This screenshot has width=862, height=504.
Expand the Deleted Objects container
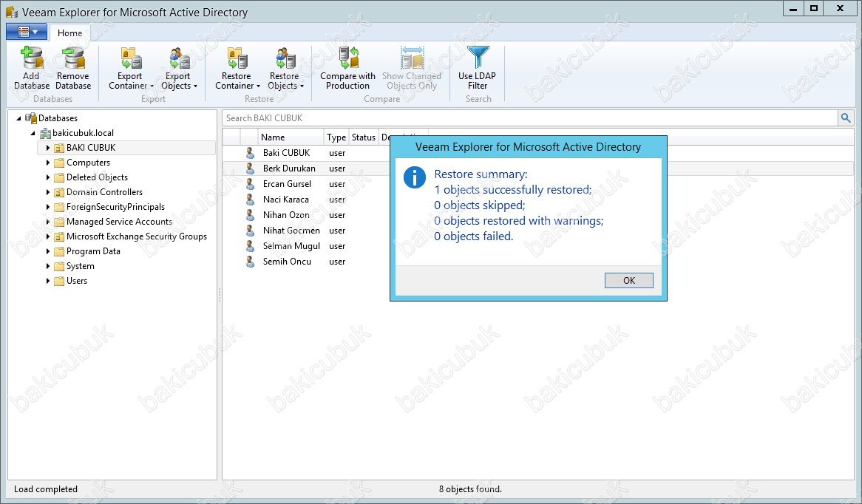point(48,177)
